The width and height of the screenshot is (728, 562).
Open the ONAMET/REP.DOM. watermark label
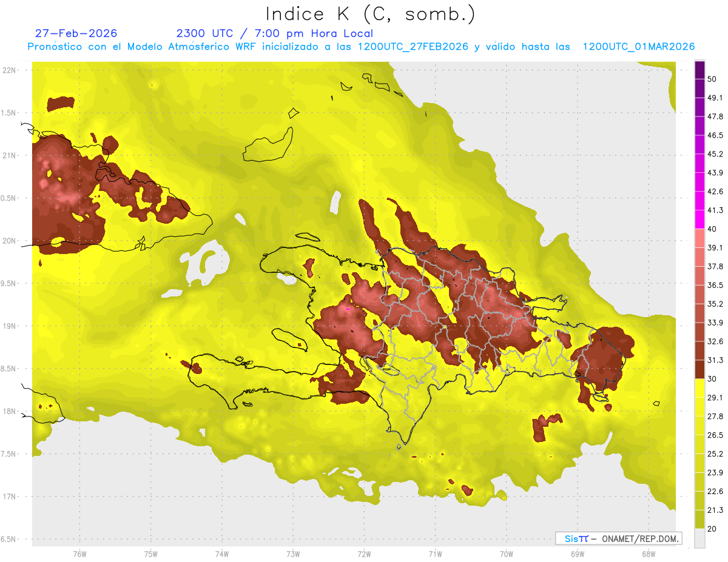click(x=618, y=538)
